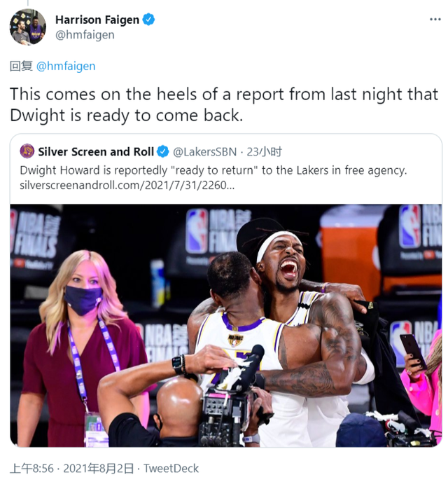Click the @hmfaigen reply-to mention link
The width and height of the screenshot is (448, 482).
click(66, 66)
